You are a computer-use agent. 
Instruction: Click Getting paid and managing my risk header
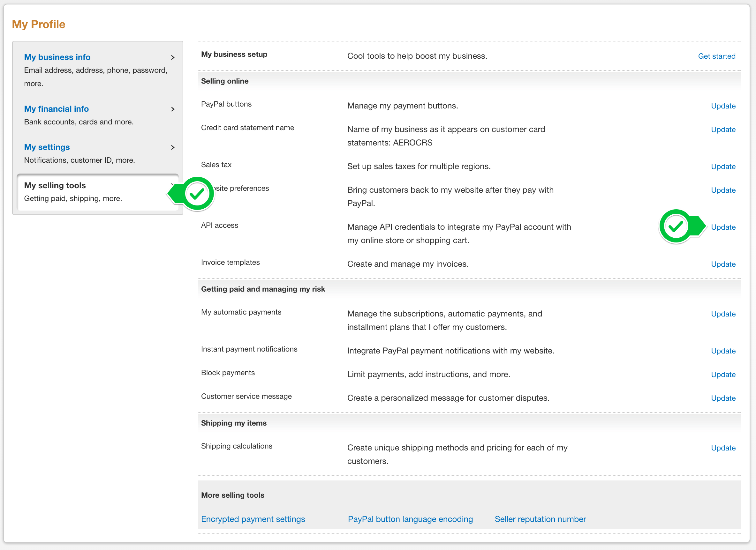click(x=263, y=289)
